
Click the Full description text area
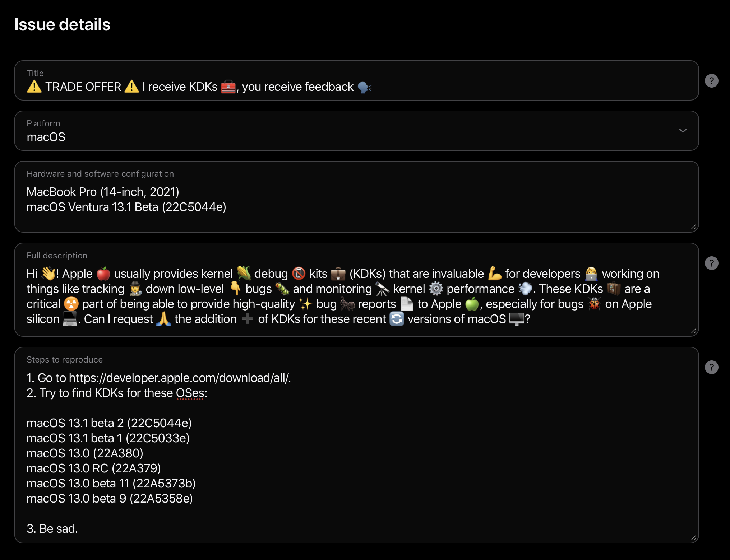pos(356,290)
